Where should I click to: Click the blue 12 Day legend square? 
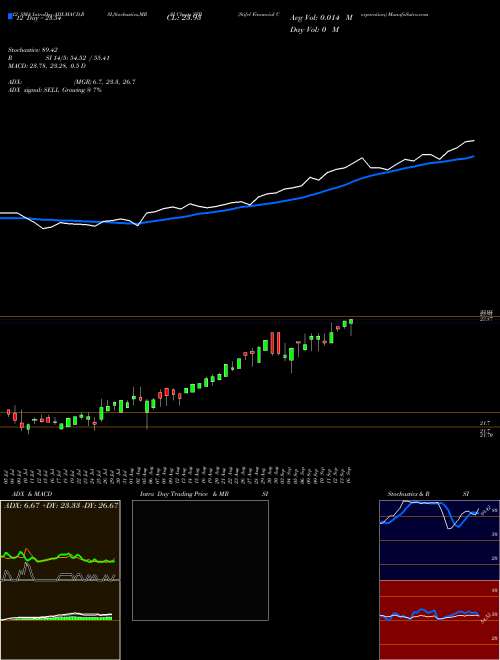(10, 17)
